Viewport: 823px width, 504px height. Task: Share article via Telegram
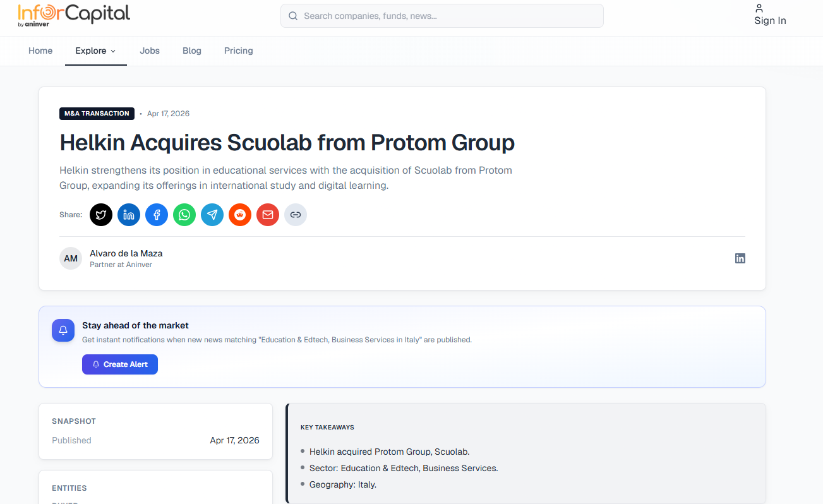[212, 215]
